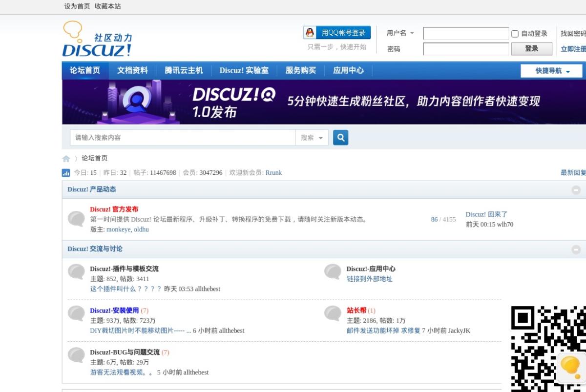
Task: Open the Discuz!-插件与模板交流 forum
Action: tap(124, 269)
